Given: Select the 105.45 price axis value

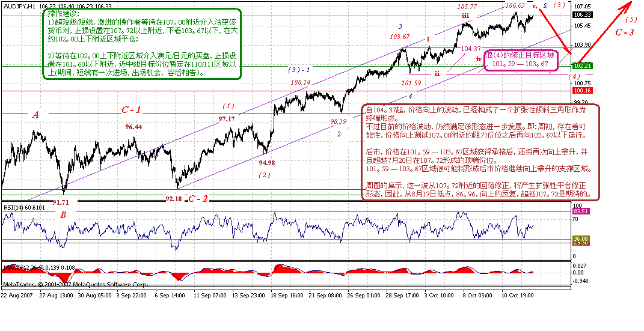Looking at the screenshot, I should click(584, 26).
